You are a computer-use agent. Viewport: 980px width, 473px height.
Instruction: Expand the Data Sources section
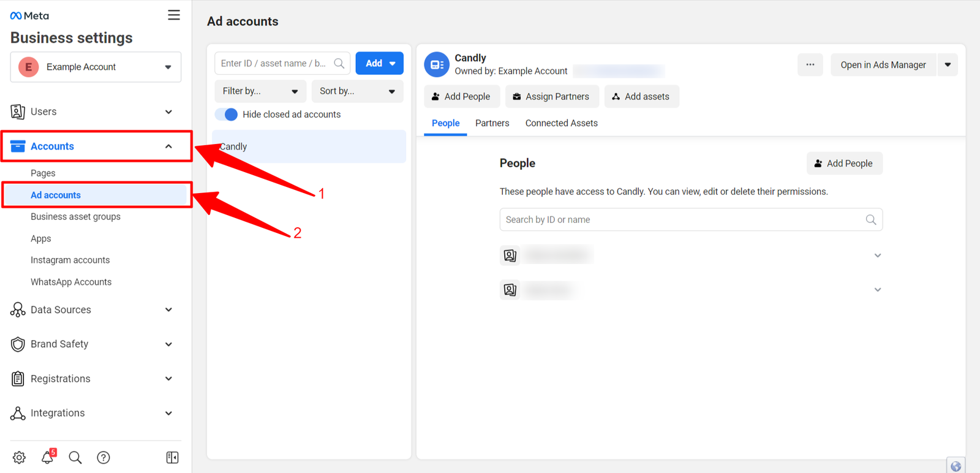click(x=169, y=310)
